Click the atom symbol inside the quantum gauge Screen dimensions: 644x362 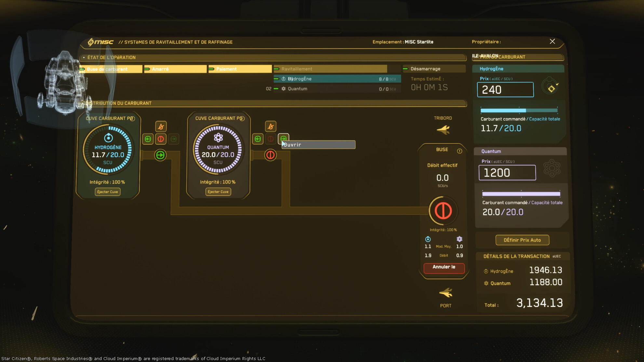(218, 138)
